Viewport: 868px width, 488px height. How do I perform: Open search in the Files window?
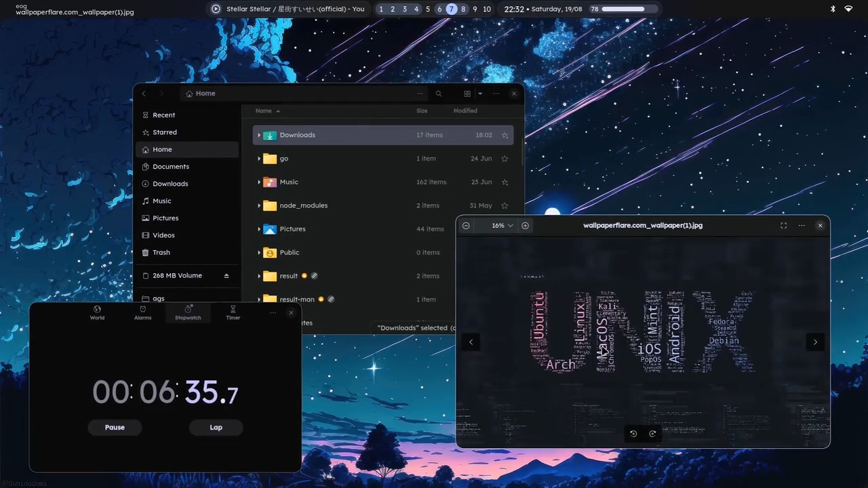[439, 94]
